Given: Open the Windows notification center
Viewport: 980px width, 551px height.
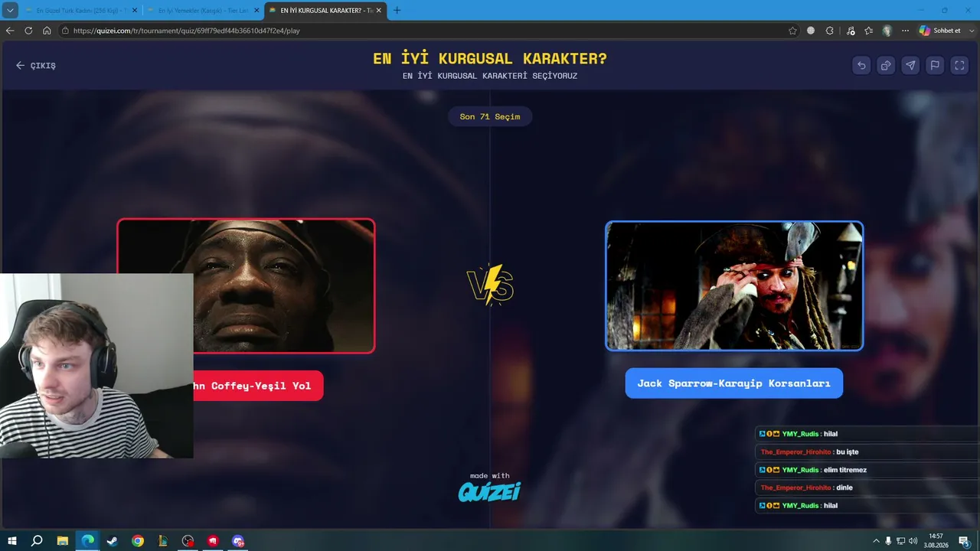Looking at the screenshot, I should pos(964,541).
